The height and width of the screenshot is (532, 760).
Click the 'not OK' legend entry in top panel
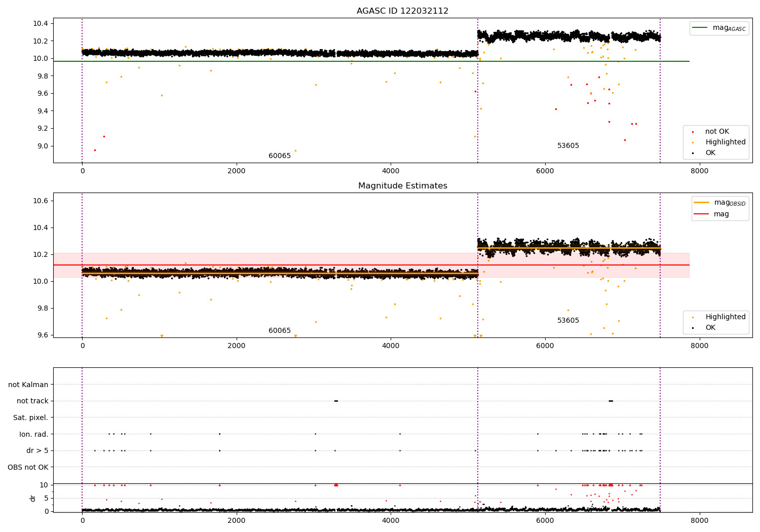coord(717,132)
